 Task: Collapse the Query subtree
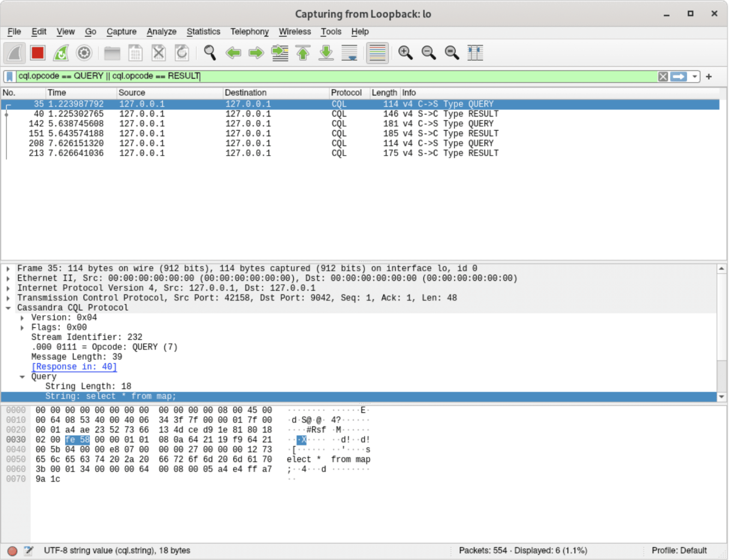click(22, 377)
